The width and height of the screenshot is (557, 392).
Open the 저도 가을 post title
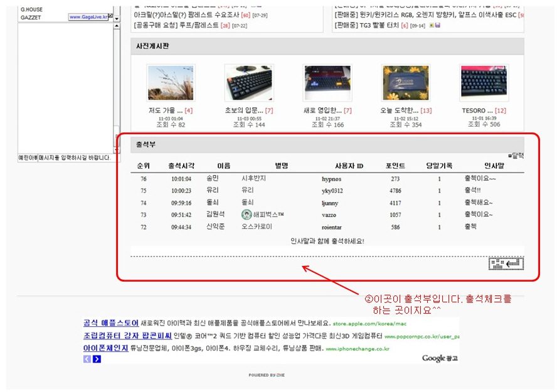[x=166, y=110]
